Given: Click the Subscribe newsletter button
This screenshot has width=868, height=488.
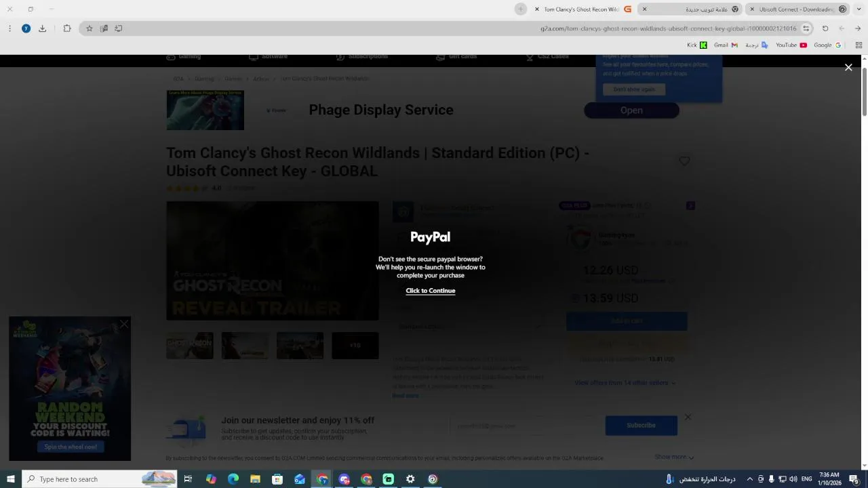Looking at the screenshot, I should (641, 426).
